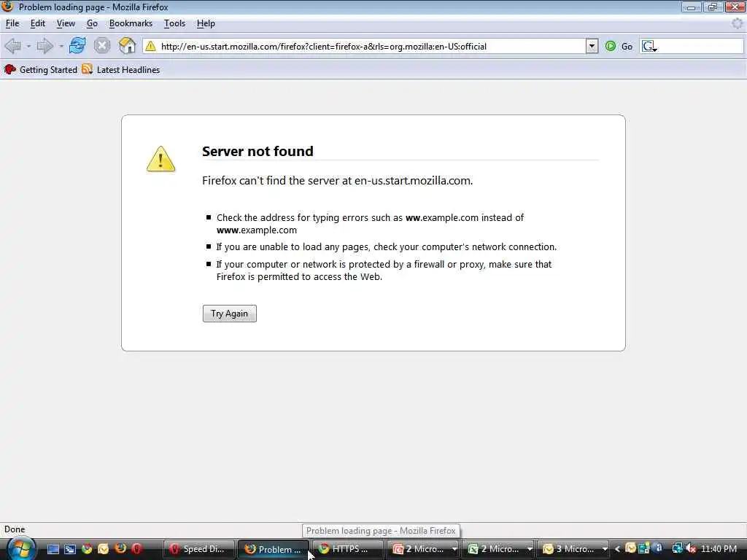Open the Help menu
Screen dimensions: 747x560
click(x=206, y=23)
